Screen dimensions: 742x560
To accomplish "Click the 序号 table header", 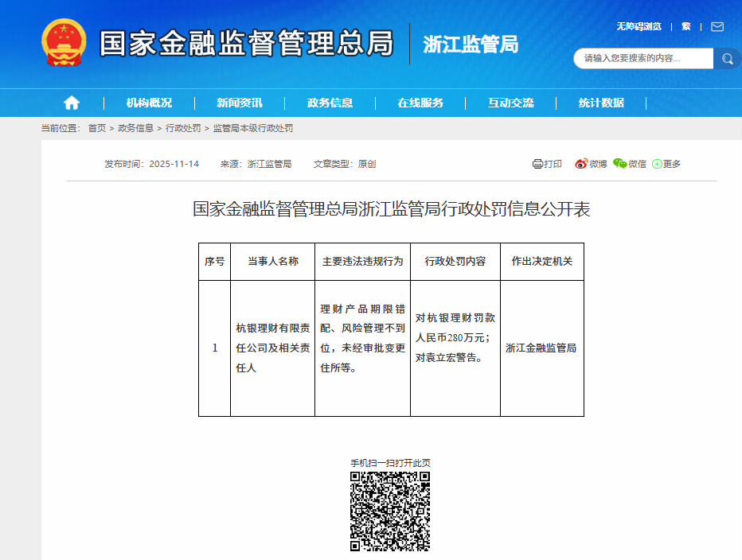I will click(x=214, y=262).
